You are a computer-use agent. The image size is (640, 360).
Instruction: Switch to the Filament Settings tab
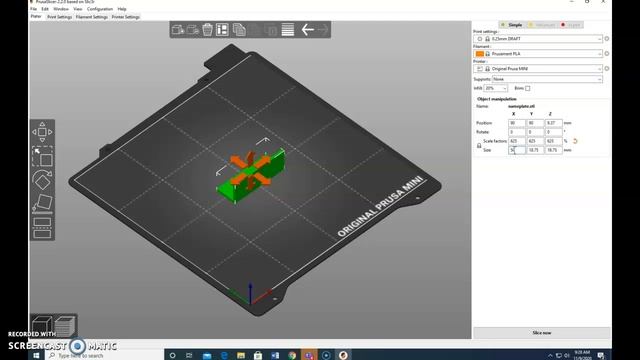click(91, 17)
